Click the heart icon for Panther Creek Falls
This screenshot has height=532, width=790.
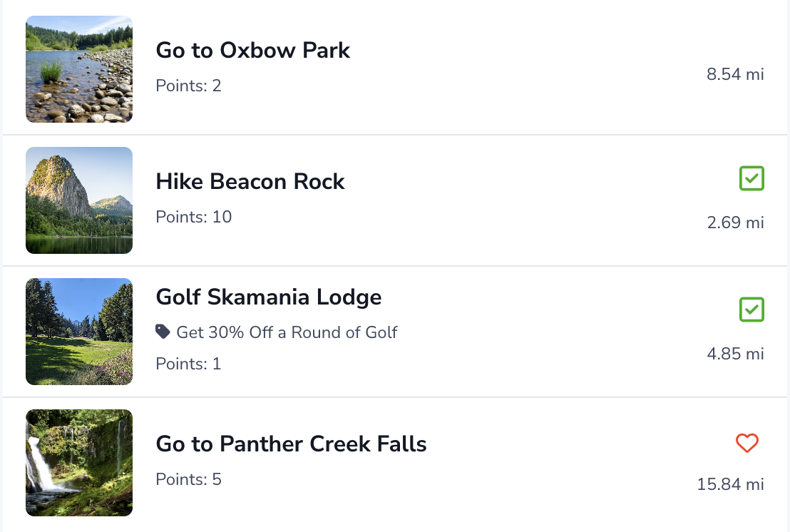[747, 444]
